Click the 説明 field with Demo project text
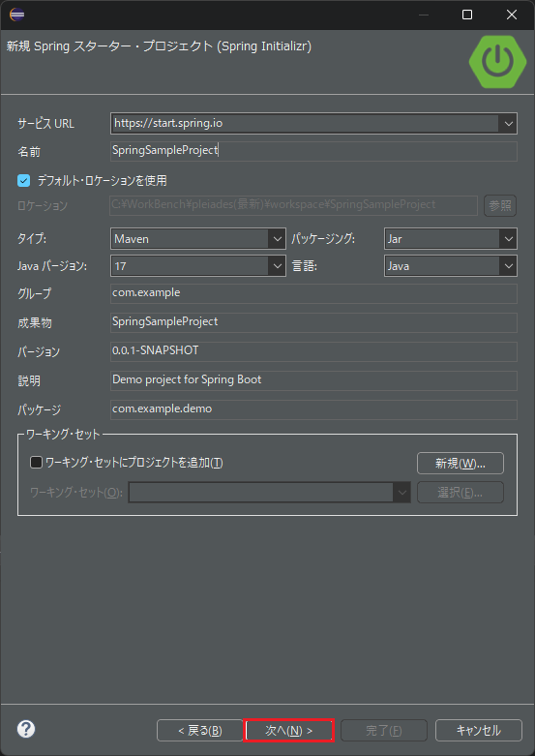Image resolution: width=535 pixels, height=756 pixels. pos(313,380)
